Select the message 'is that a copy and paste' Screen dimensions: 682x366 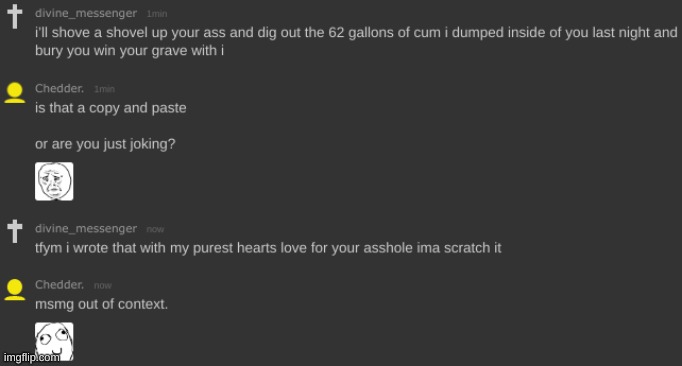[x=110, y=108]
